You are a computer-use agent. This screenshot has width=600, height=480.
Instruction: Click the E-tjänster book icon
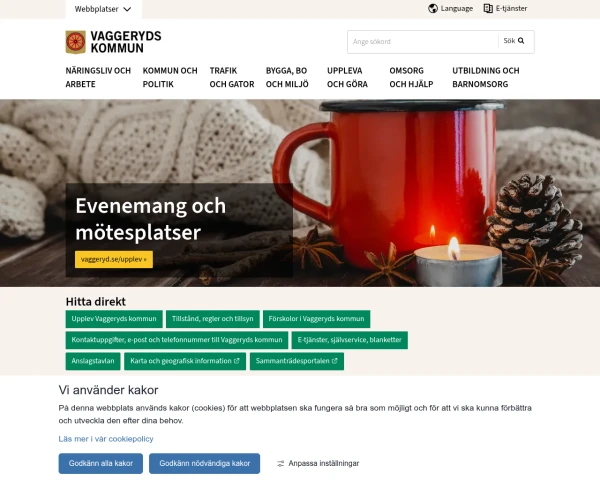[488, 8]
